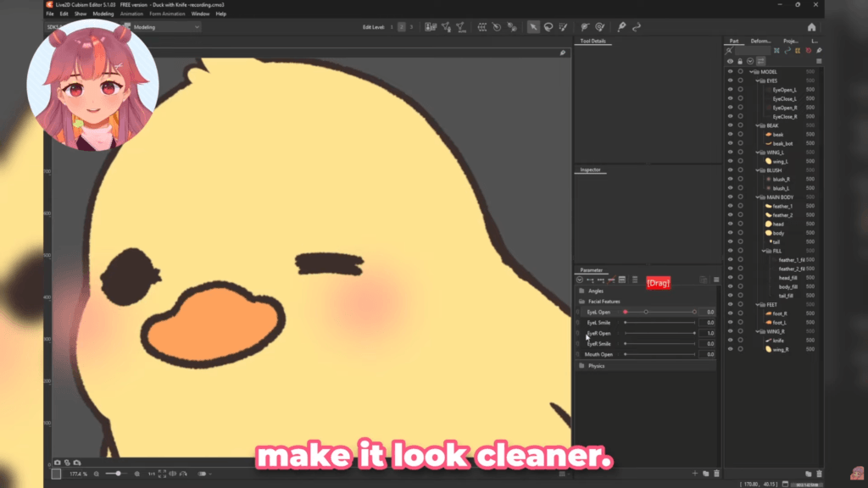This screenshot has height=488, width=868.
Task: Click the snapshot camera icon below canvas
Action: point(57,463)
